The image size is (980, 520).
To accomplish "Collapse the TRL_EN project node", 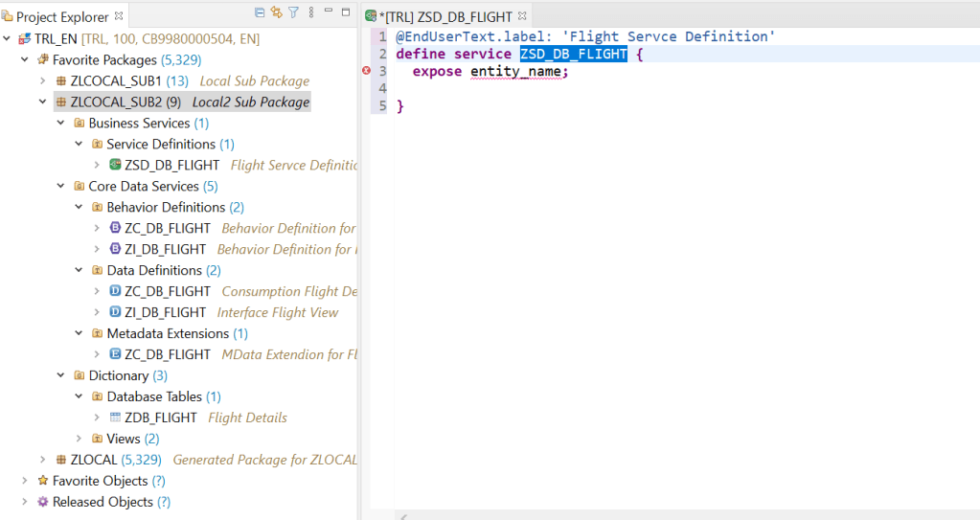I will (7, 38).
